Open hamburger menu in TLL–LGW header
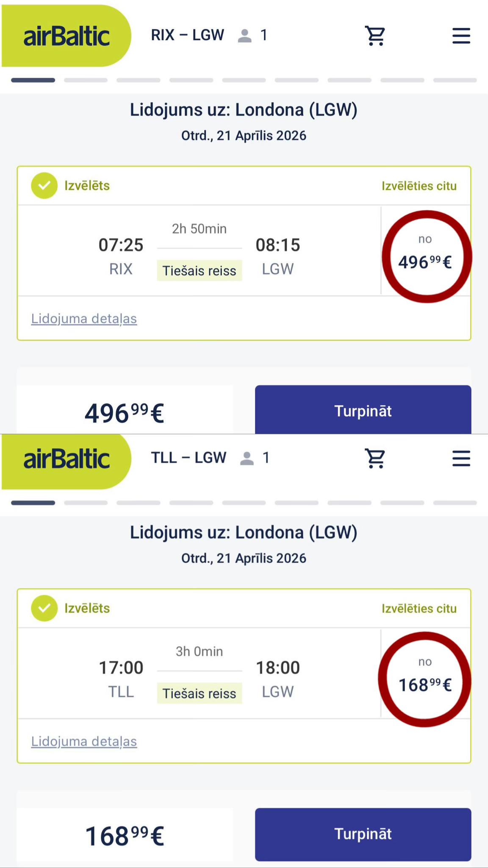The image size is (488, 868). pos(461,458)
